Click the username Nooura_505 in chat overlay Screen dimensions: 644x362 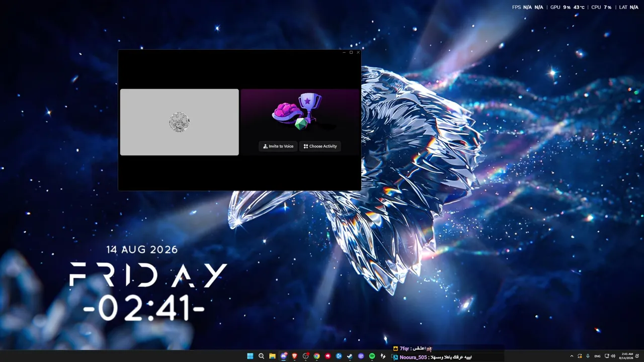coord(413,357)
